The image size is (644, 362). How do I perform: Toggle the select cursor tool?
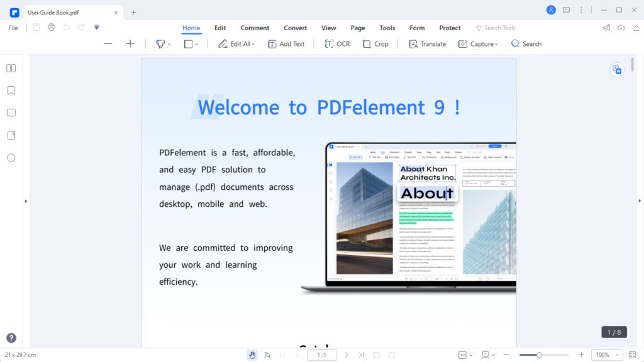point(267,355)
